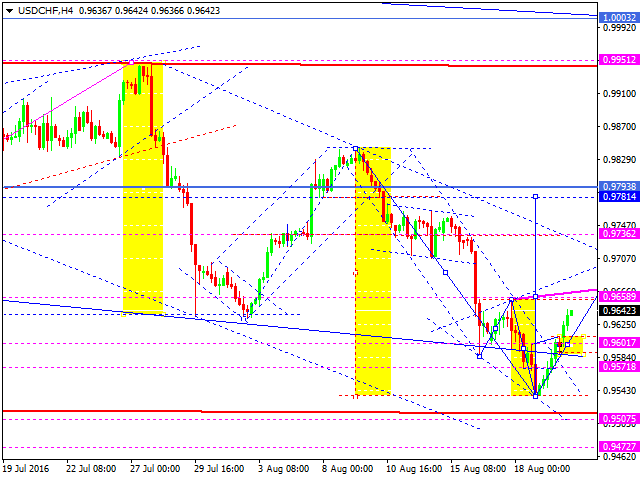
Task: Select the 0.96017 magenta price label
Action: [x=619, y=343]
